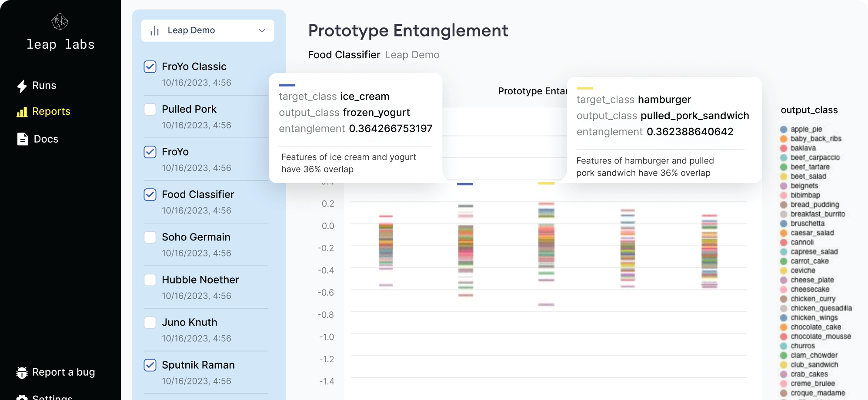Image resolution: width=868 pixels, height=400 pixels.
Task: Enable the Pulled Pork checkbox
Action: tap(150, 109)
